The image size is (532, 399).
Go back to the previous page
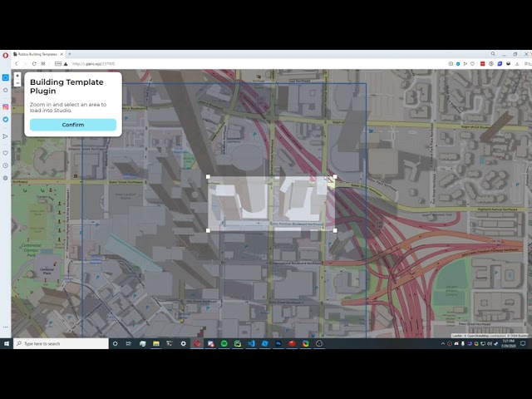(16, 64)
